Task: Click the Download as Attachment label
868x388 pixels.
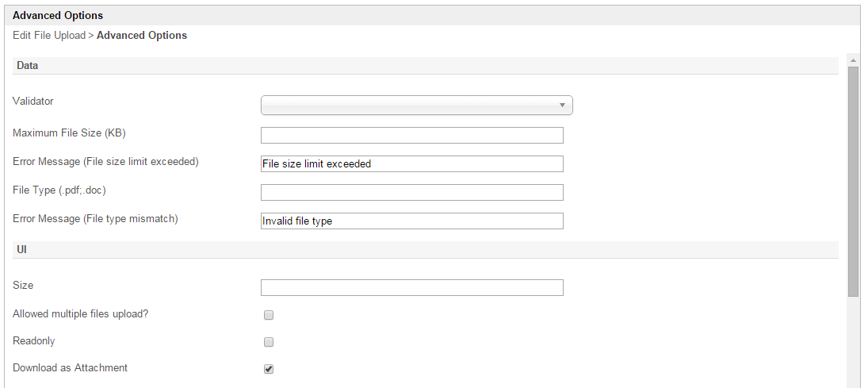Action: point(70,367)
